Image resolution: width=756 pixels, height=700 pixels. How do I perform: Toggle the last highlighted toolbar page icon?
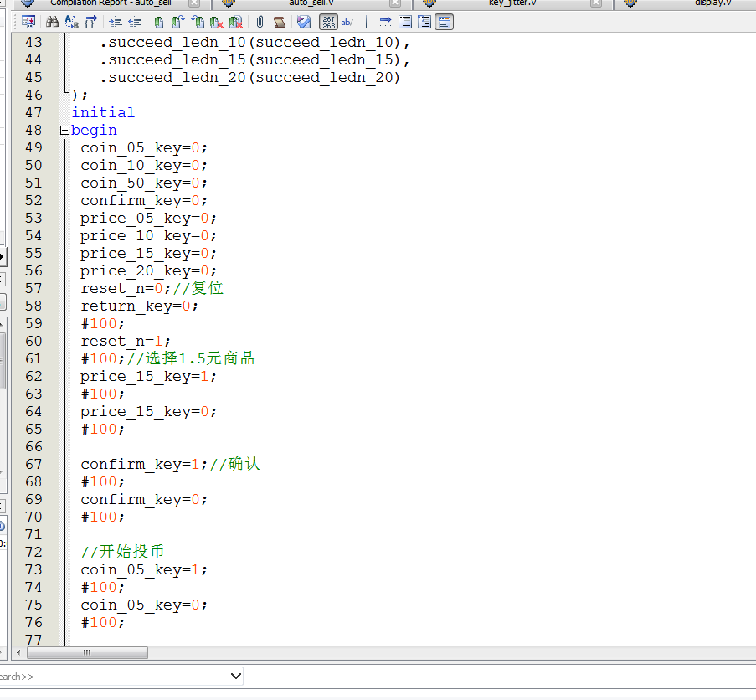pyautogui.click(x=444, y=22)
